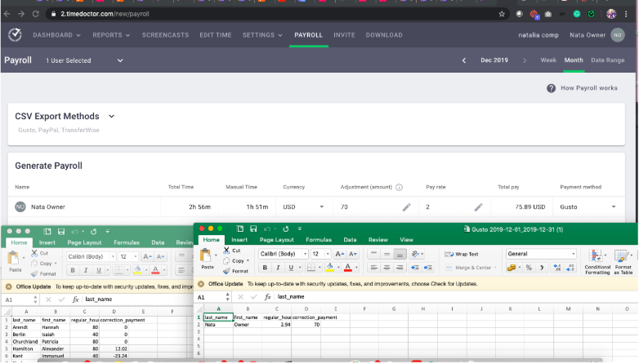
Task: Click the How Payroll works link
Action: (x=589, y=88)
